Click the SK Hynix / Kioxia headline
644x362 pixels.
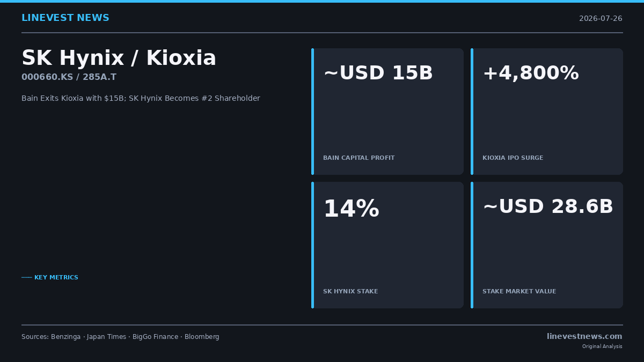pyautogui.click(x=119, y=58)
